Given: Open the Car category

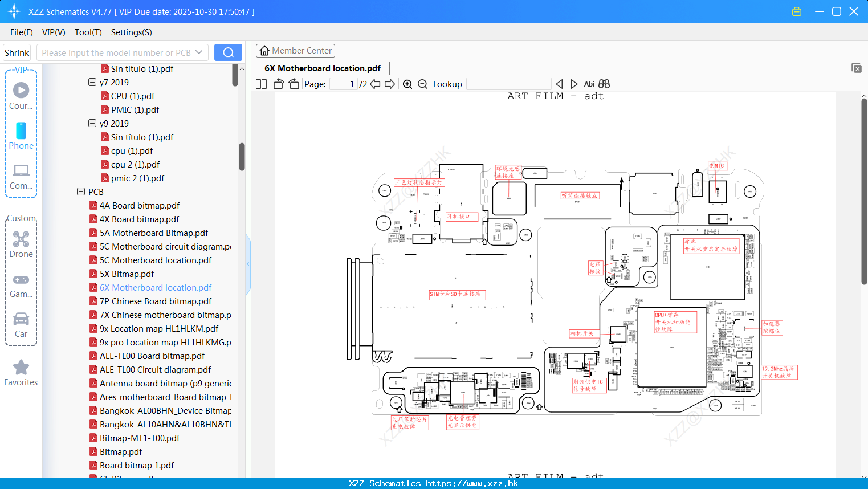Looking at the screenshot, I should tap(21, 325).
